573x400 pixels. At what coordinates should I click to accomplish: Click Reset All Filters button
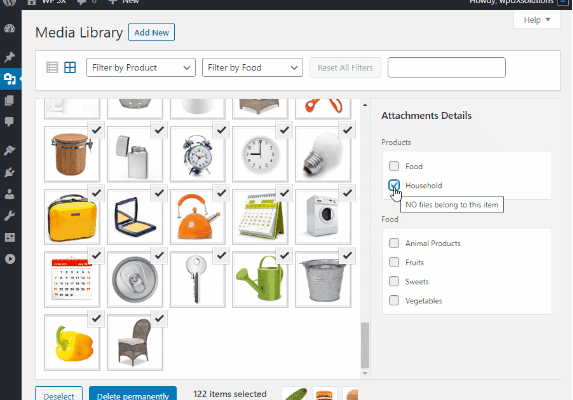click(345, 68)
